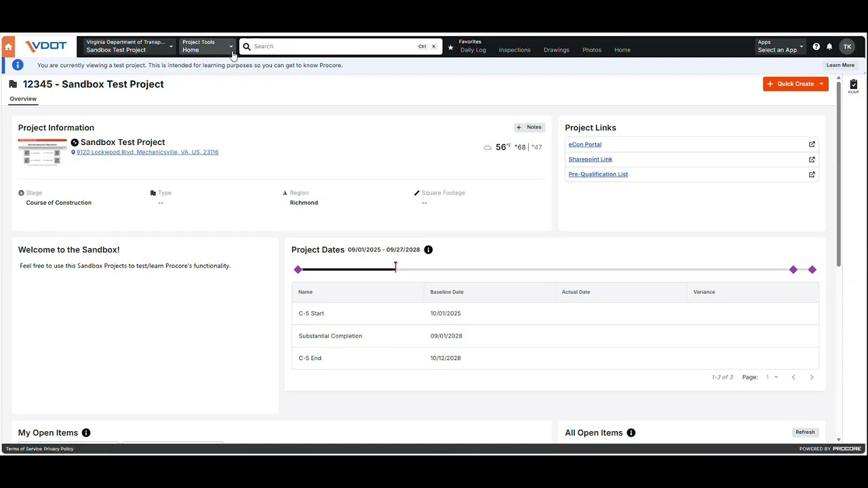Click the orange home icon
868x488 pixels.
(8, 47)
